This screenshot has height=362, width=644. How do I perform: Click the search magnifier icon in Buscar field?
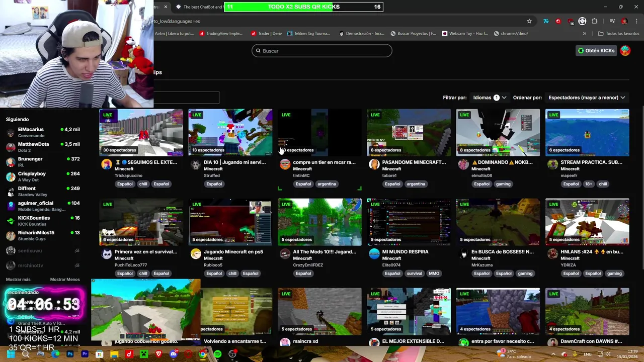[x=258, y=51]
